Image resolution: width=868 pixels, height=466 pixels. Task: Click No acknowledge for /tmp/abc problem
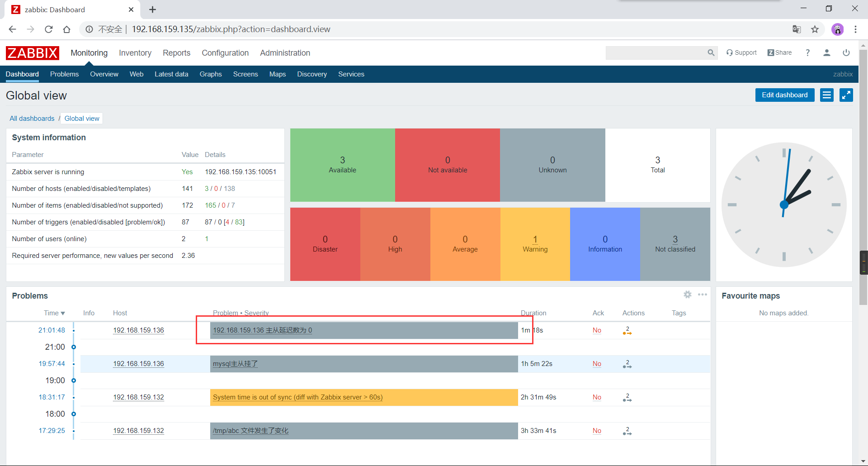(597, 431)
